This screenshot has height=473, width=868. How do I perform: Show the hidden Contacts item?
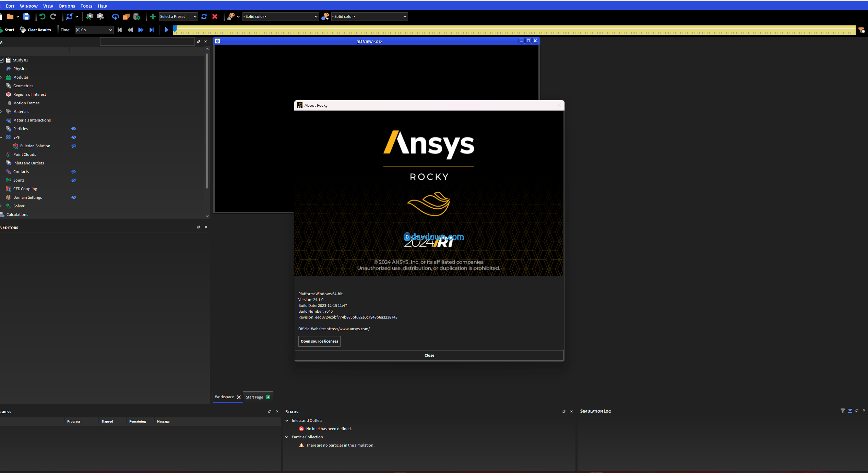pyautogui.click(x=74, y=172)
